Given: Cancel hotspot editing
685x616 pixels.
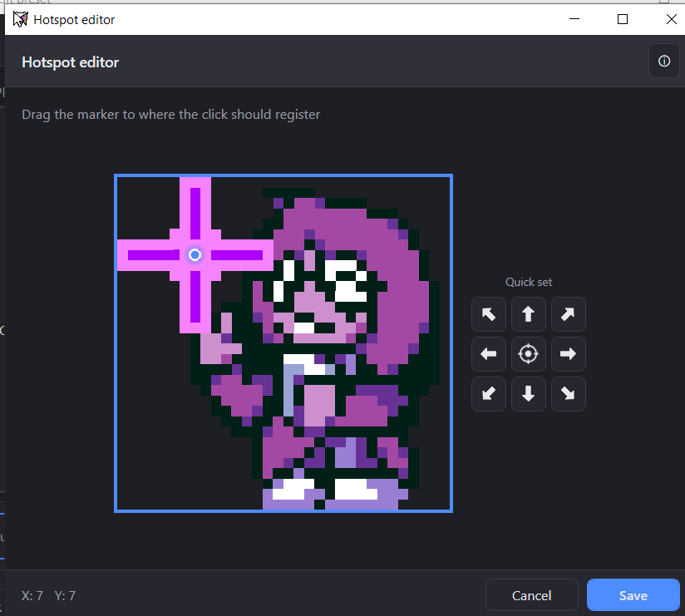Looking at the screenshot, I should (532, 595).
